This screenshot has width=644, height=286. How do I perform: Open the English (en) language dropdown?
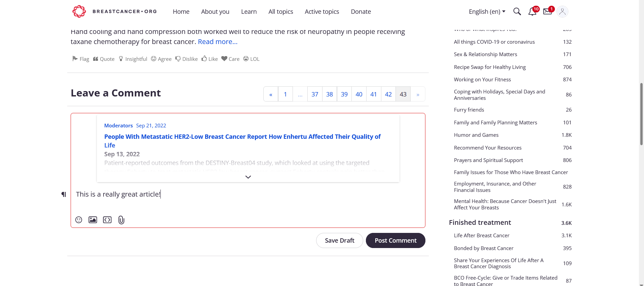tap(487, 12)
